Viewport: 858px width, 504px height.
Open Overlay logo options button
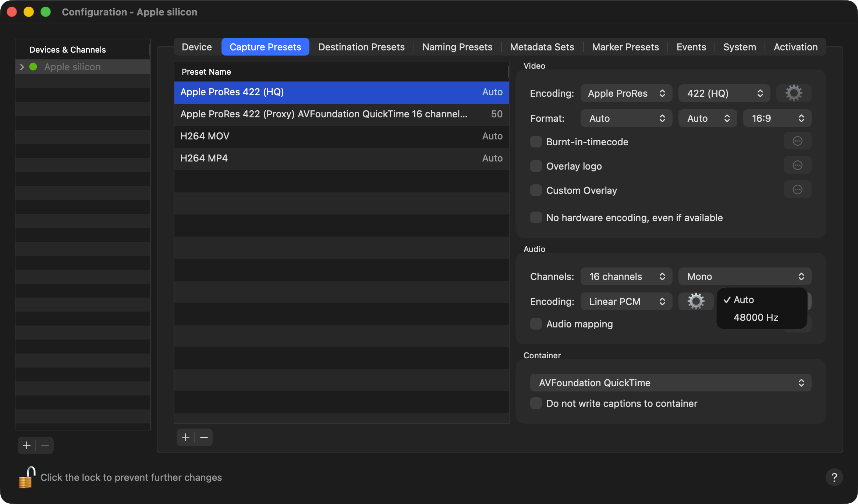click(797, 165)
